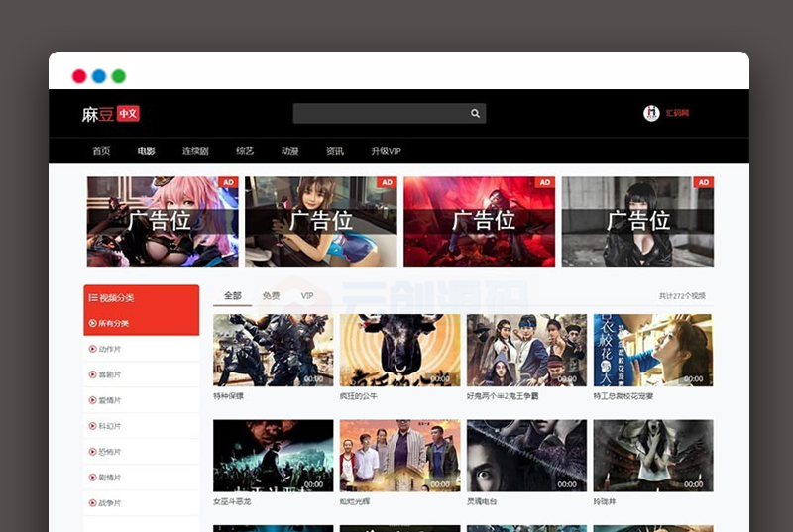Open the 疯狂的公牛 video thumbnail
Viewport: 793px width, 532px height.
[399, 350]
